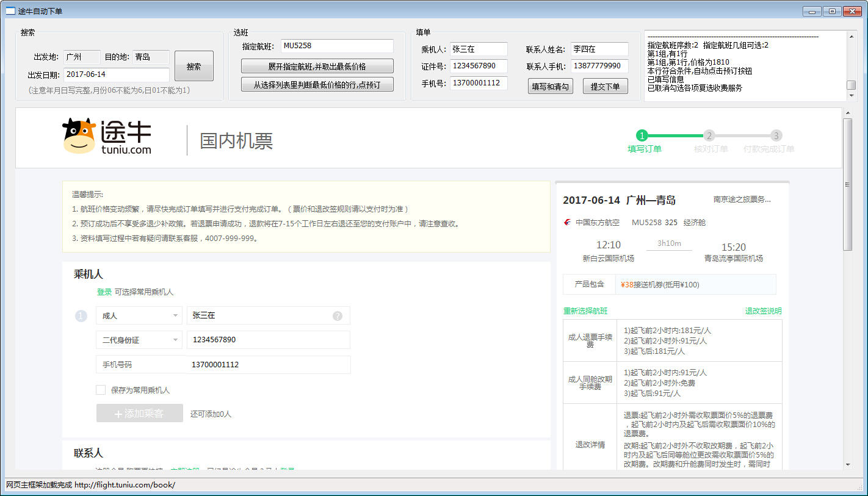Click the 搜索 button
The image size is (868, 496).
(x=194, y=66)
